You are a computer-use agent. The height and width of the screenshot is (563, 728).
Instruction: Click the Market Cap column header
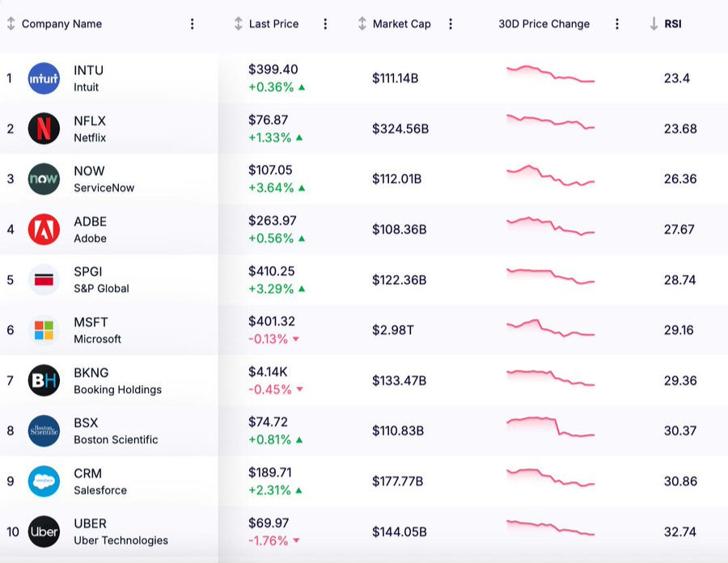click(401, 23)
